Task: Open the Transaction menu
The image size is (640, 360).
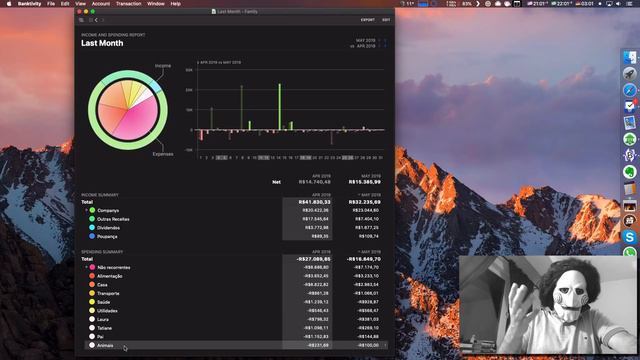Action: coord(129,4)
